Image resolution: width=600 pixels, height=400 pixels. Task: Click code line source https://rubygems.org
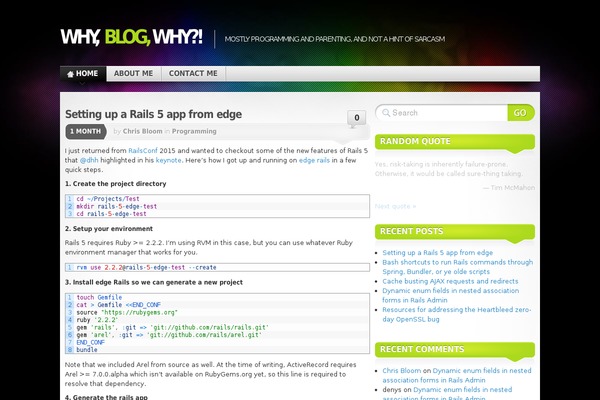coord(127,312)
